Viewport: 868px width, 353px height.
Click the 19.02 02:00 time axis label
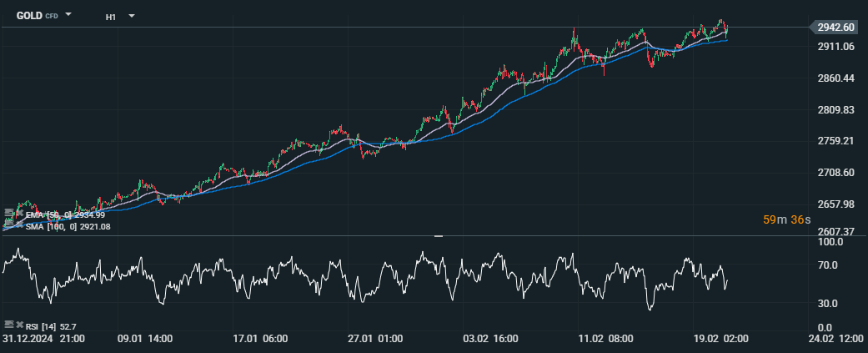click(x=722, y=339)
